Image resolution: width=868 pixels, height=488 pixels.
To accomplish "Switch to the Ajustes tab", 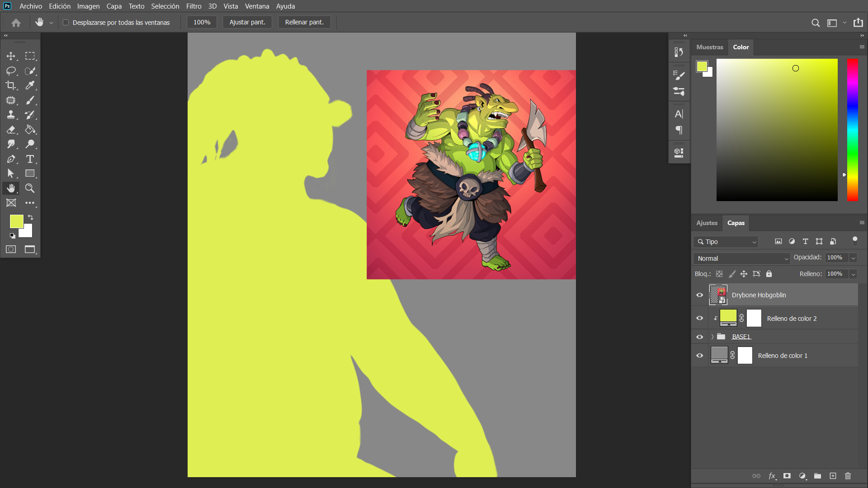I will coord(707,223).
